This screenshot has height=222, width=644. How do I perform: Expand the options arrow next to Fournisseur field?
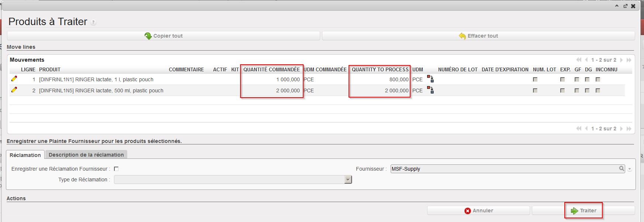(x=630, y=169)
